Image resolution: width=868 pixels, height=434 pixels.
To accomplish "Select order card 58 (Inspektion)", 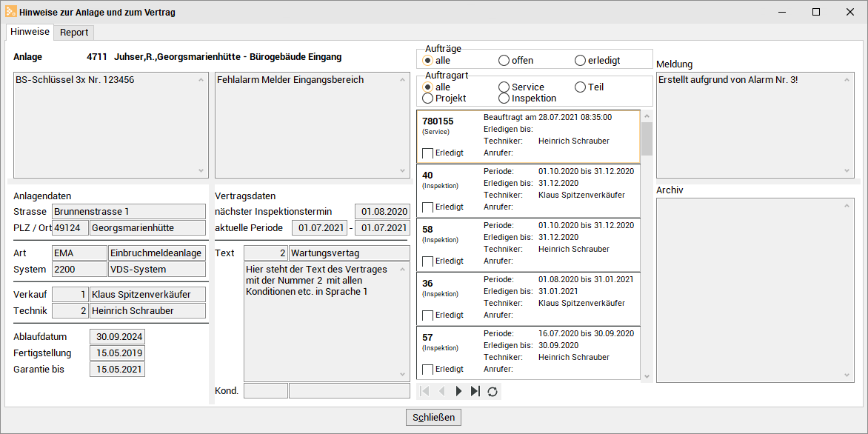I will point(528,244).
